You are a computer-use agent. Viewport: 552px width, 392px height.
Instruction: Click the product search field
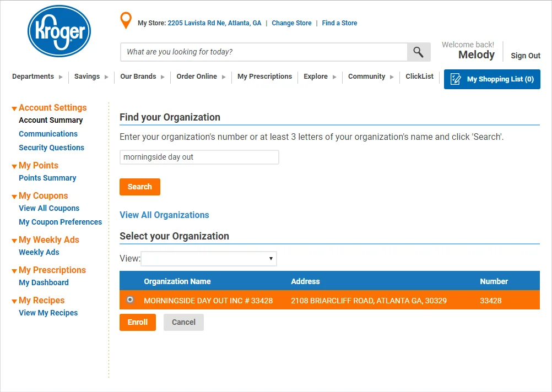(264, 52)
